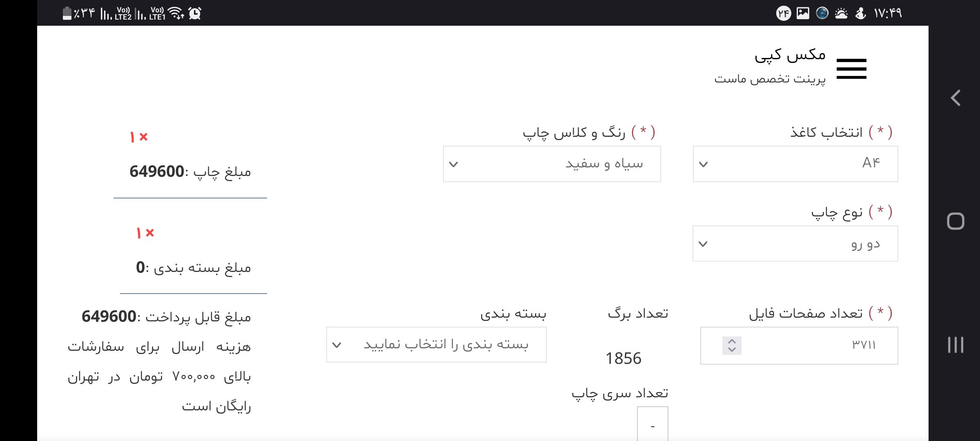Screen dimensions: 980x441
Task: Tap the gallery image notification icon
Action: coord(802,13)
